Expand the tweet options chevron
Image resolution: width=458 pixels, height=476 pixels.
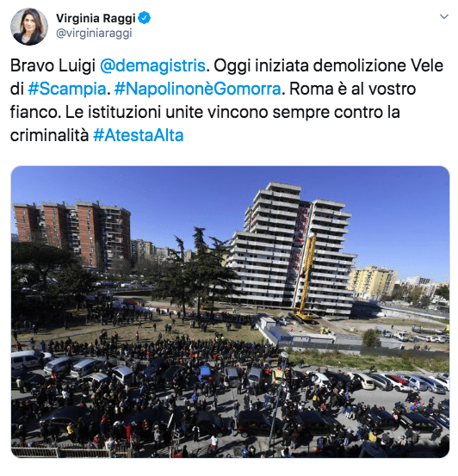[444, 16]
